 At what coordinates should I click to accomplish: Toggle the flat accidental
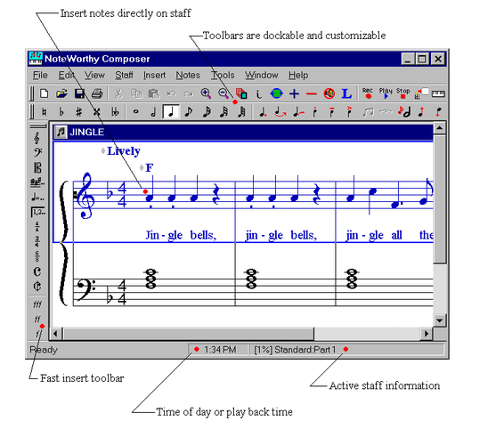pyautogui.click(x=61, y=112)
